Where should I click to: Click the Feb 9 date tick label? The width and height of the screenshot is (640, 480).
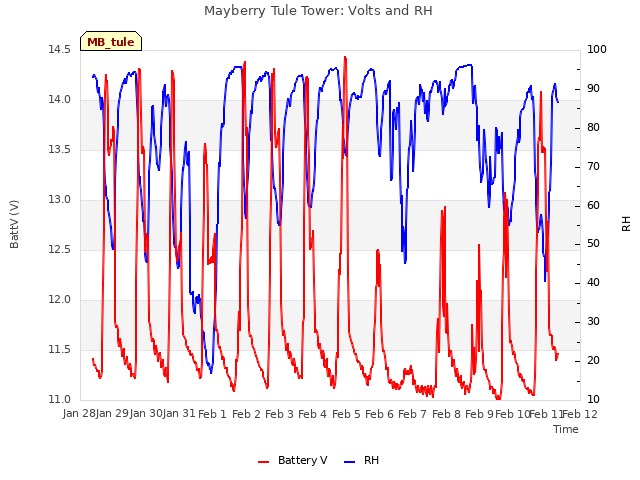tap(479, 414)
